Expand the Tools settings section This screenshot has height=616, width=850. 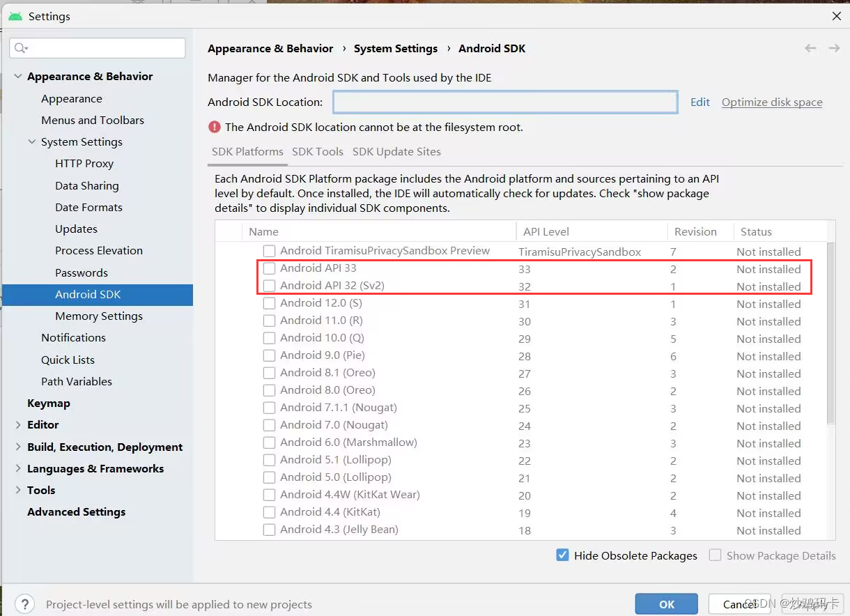click(x=18, y=490)
